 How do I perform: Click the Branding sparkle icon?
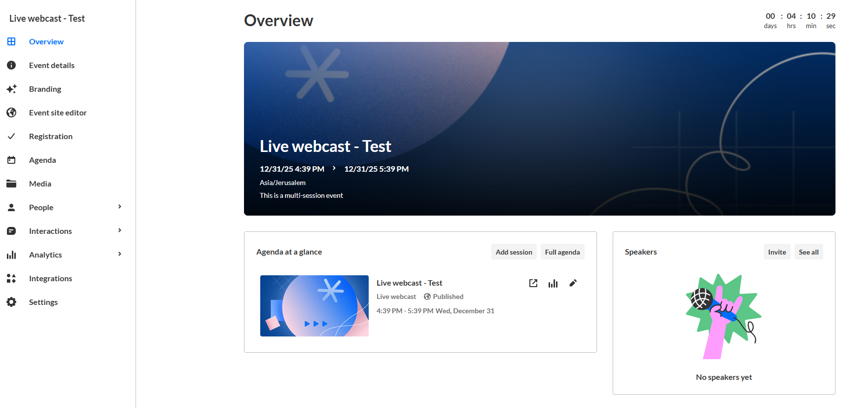click(x=11, y=89)
